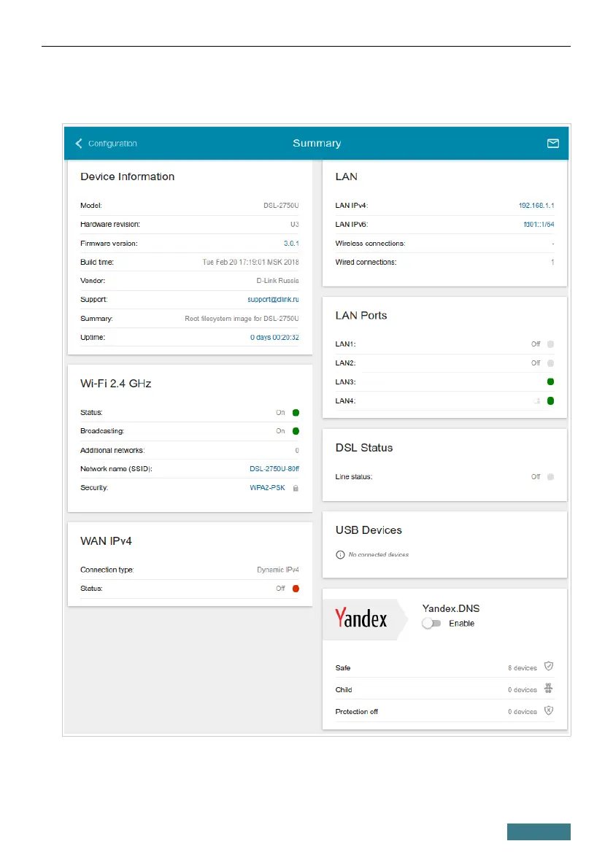Click the Hardware revision U3 value
This screenshot has width=613, height=868.
(x=295, y=224)
